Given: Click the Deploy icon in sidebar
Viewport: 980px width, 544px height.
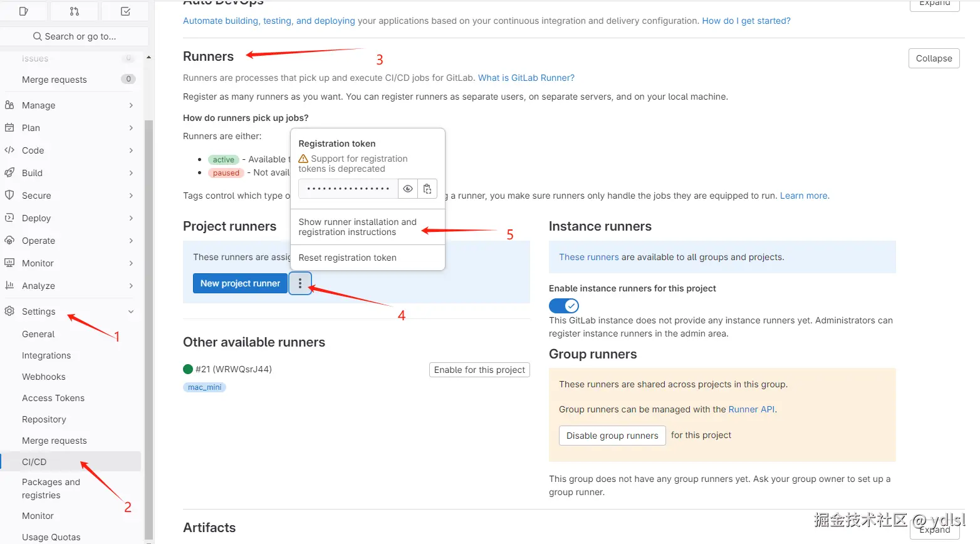Looking at the screenshot, I should pos(9,217).
